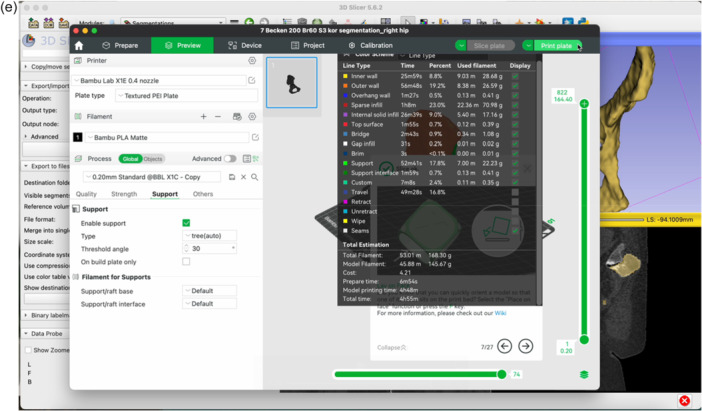
Task: Check On build plate only option
Action: tap(186, 261)
